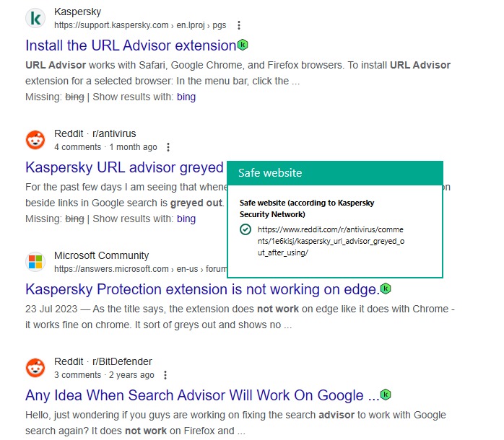Click the Microsoft Community favicon
The height and width of the screenshot is (440, 504).
[35, 262]
